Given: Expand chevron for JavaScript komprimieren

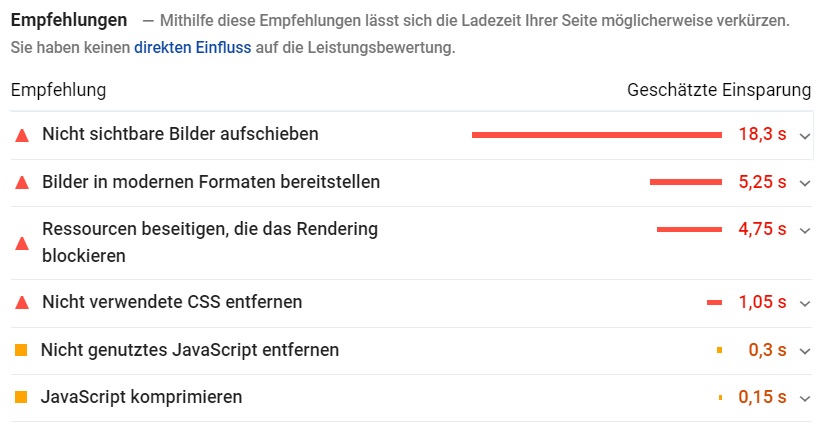Looking at the screenshot, I should (x=805, y=398).
